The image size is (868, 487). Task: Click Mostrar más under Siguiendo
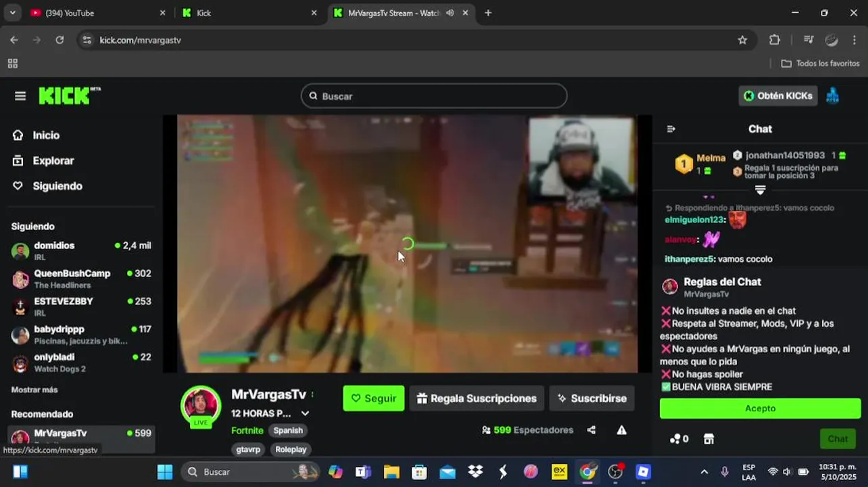34,390
